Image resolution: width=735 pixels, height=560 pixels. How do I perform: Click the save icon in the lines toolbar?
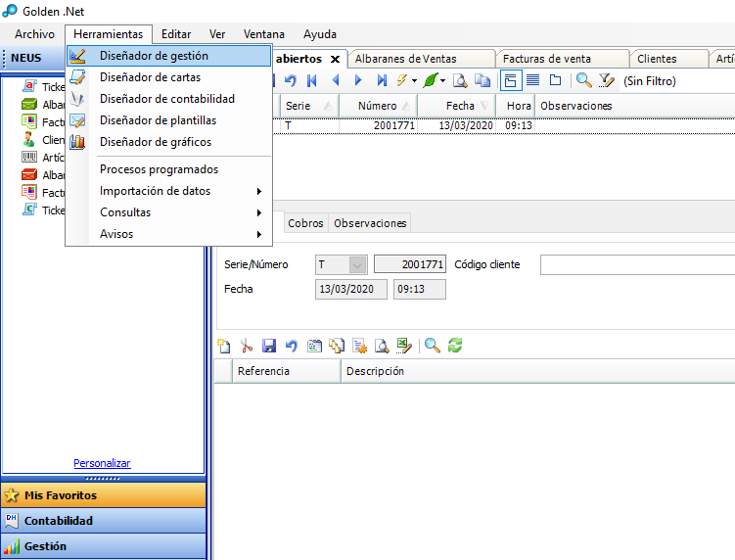coord(268,346)
